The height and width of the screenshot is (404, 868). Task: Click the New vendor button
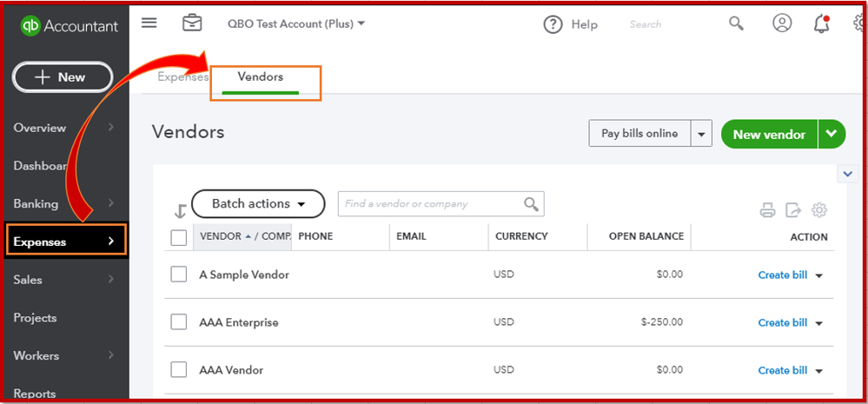(x=769, y=134)
